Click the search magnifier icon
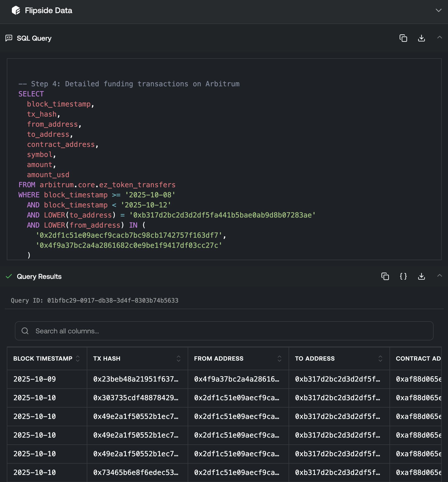Viewport: 448px width, 482px height. 25,331
